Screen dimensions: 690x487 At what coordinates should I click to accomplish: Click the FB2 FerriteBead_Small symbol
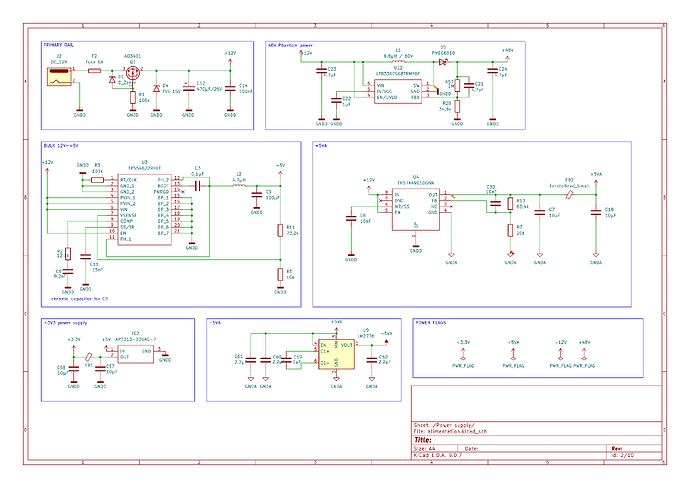point(569,194)
